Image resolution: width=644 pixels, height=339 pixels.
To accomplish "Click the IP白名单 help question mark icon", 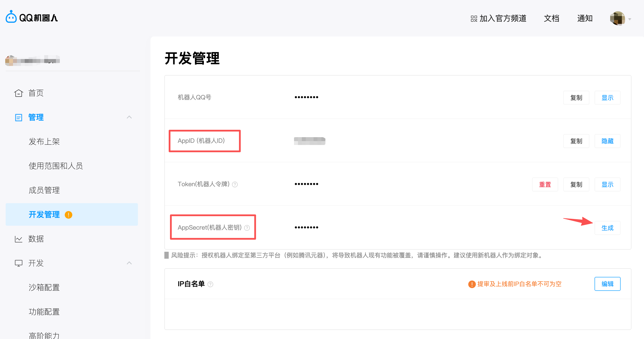I will coord(211,284).
